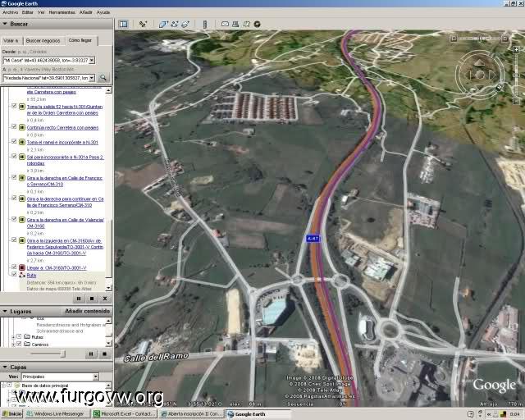This screenshot has height=420, width=525.
Task: Uncheck 'Toma la salida 52' step checkbox
Action: click(14, 106)
